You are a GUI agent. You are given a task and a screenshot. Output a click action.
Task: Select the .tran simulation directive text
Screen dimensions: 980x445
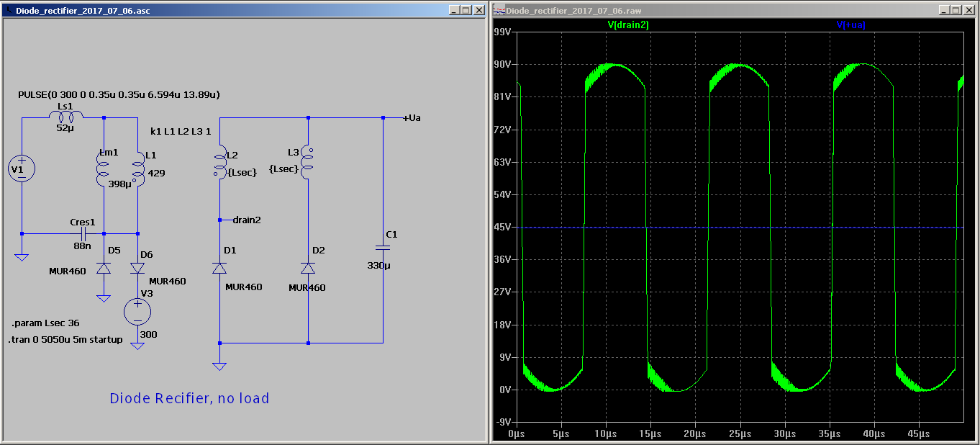point(65,340)
